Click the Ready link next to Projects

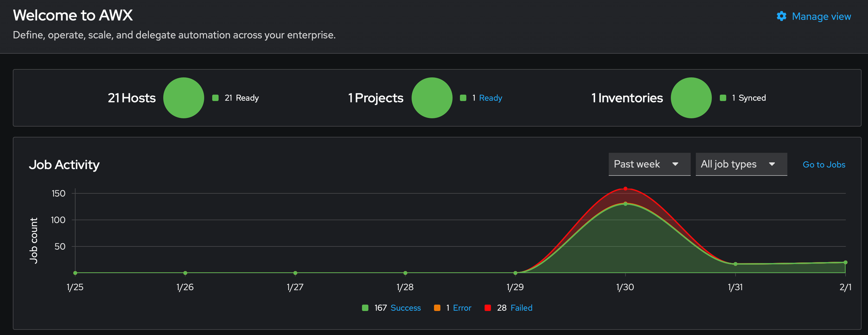click(490, 98)
